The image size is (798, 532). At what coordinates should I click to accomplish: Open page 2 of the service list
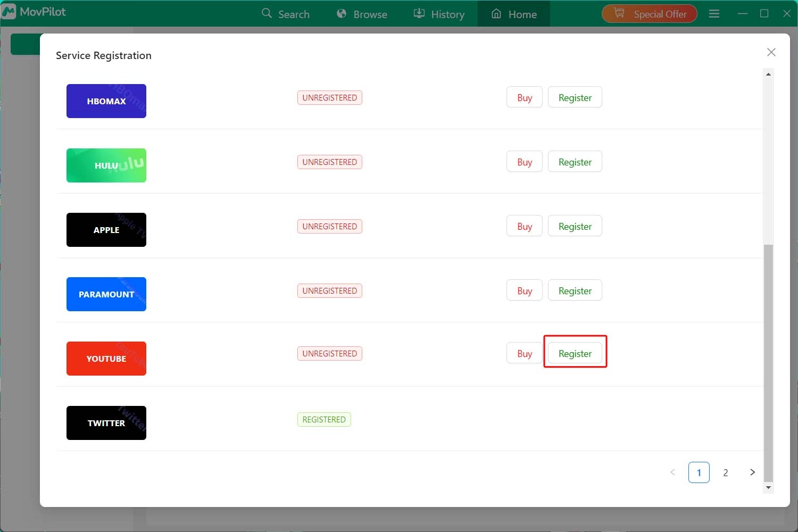(x=726, y=472)
